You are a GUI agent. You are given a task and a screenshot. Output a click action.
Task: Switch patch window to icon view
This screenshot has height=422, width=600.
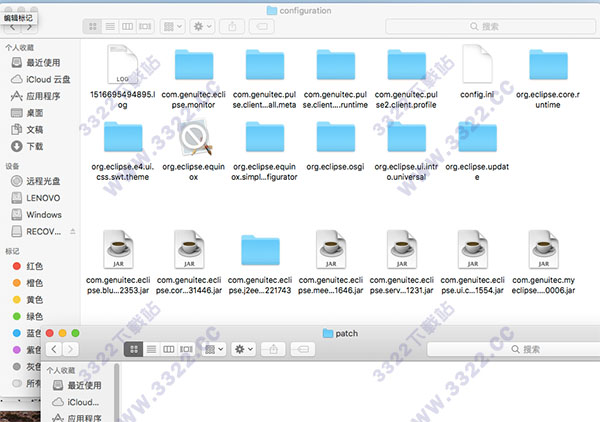click(134, 349)
